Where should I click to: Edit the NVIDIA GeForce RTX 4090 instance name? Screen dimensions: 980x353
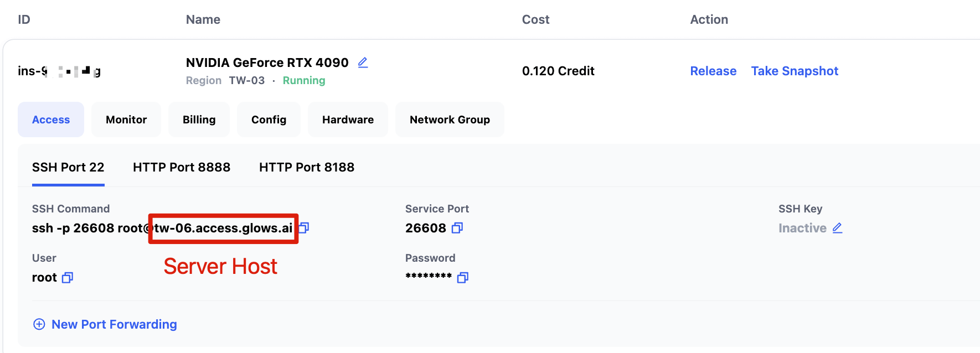pos(363,63)
